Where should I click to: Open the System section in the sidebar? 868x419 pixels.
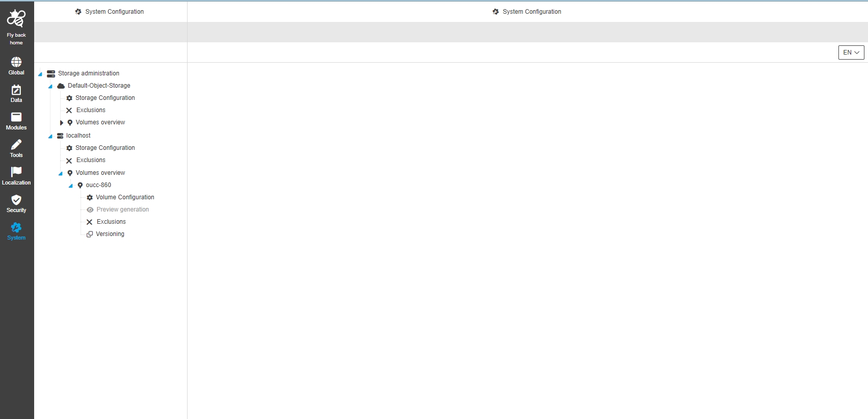(16, 231)
